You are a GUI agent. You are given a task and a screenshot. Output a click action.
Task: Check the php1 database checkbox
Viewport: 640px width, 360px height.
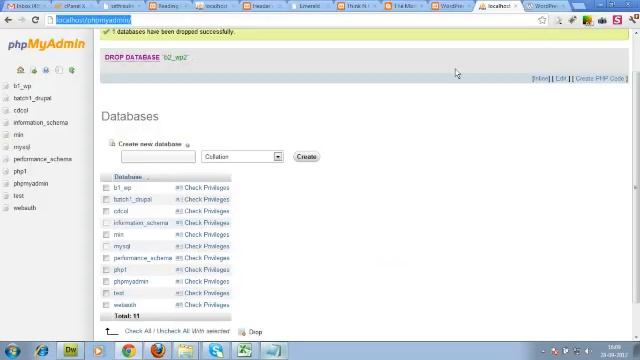106,270
